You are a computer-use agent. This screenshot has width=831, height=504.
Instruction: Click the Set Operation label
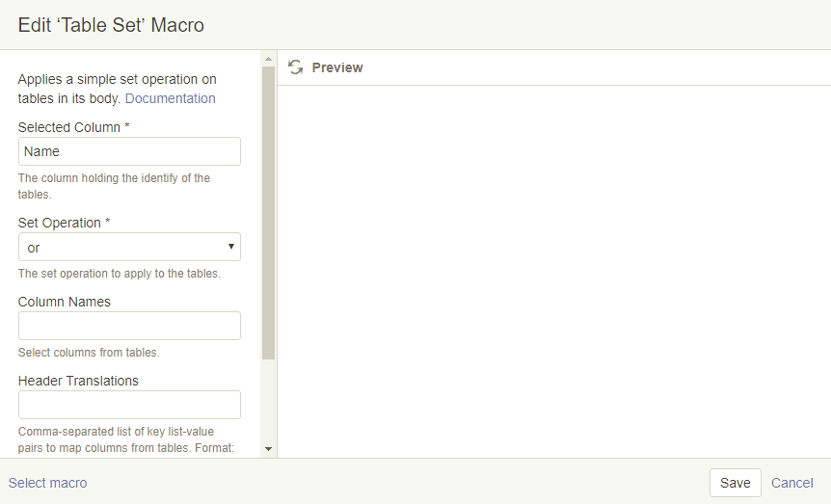(x=60, y=223)
